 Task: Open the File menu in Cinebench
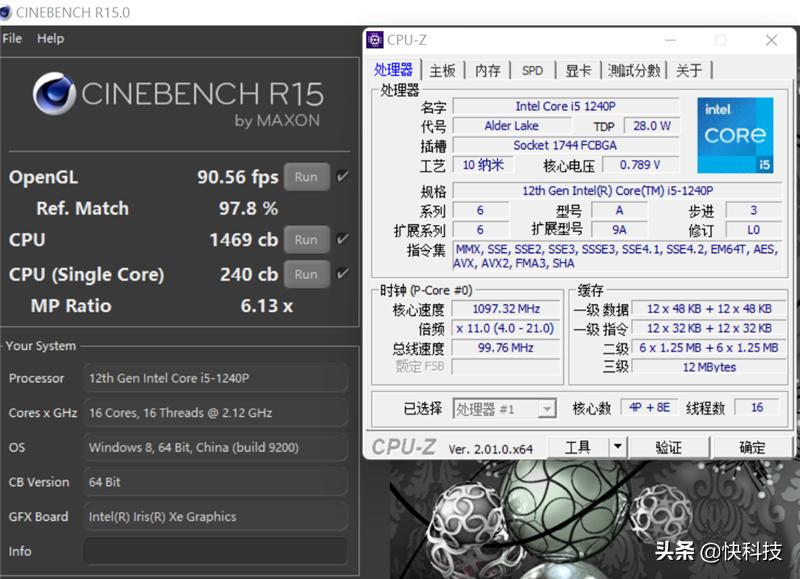(12, 38)
